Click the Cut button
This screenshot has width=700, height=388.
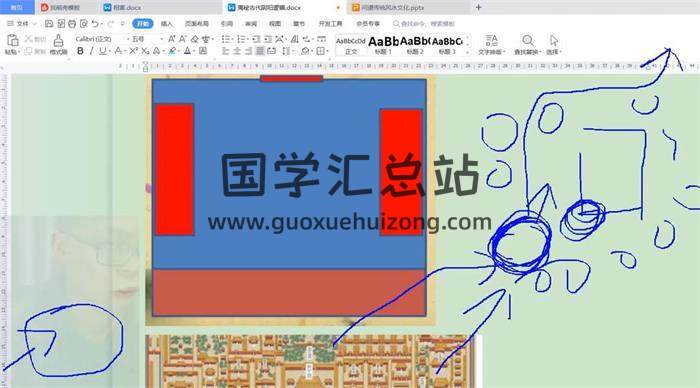35,39
